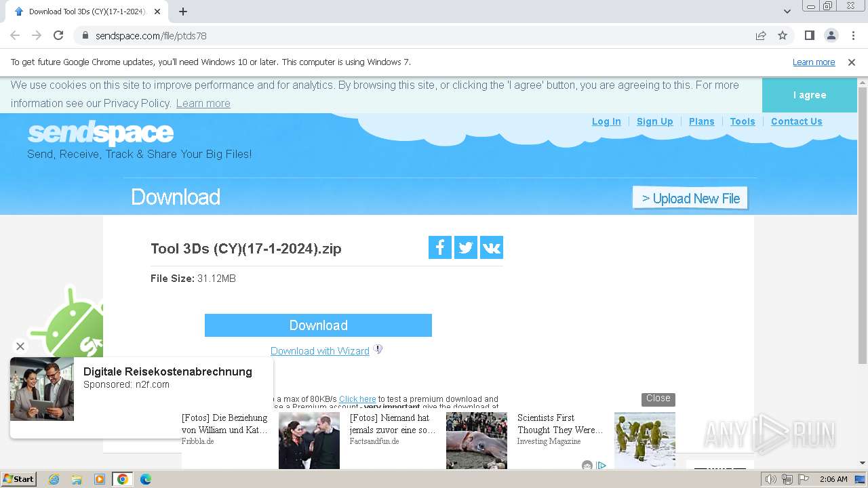Expand the tab search dropdown arrow
This screenshot has height=488, width=868.
point(787,12)
